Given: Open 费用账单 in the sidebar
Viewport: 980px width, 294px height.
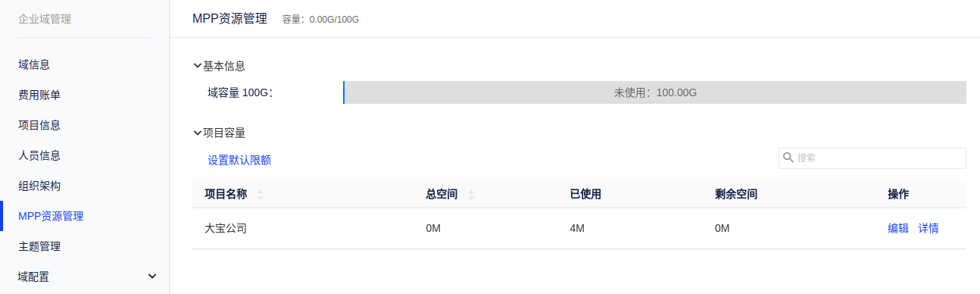Looking at the screenshot, I should click(39, 95).
